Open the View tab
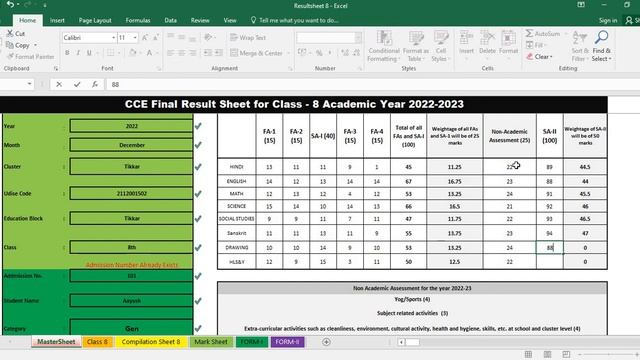 click(230, 20)
